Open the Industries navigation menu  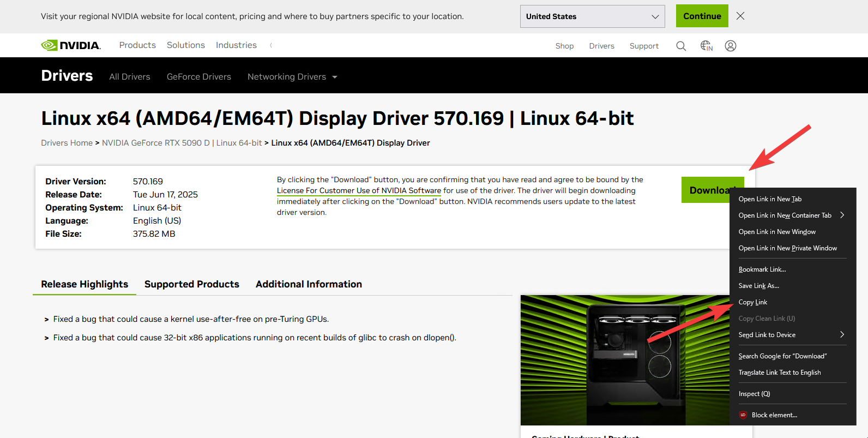point(236,45)
